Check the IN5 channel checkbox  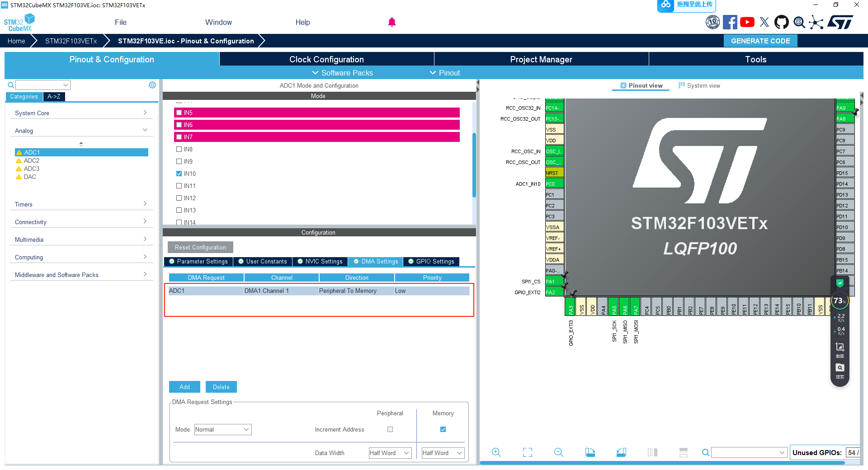[x=179, y=113]
